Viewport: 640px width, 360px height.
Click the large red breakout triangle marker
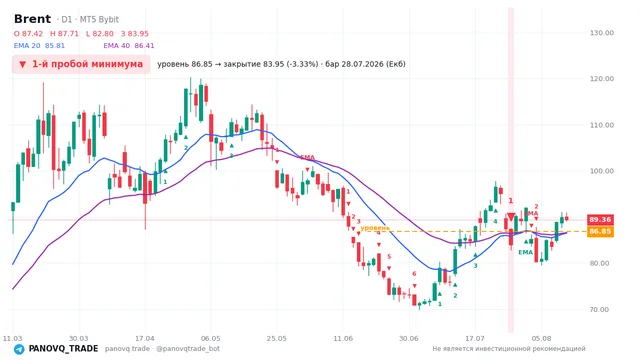pyautogui.click(x=511, y=217)
